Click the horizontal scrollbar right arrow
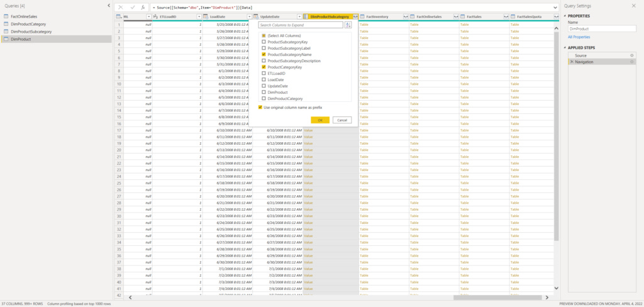Image resolution: width=644 pixels, height=307 pixels. pos(547,298)
